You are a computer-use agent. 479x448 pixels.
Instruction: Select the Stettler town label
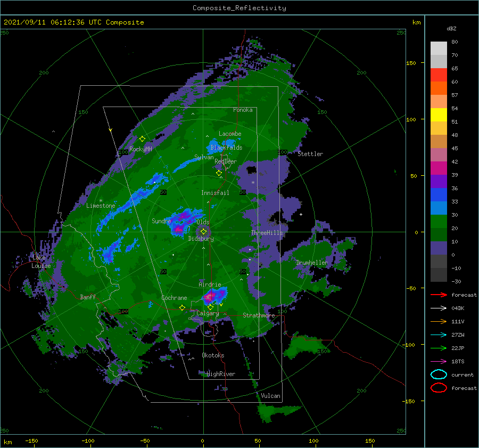tap(310, 154)
